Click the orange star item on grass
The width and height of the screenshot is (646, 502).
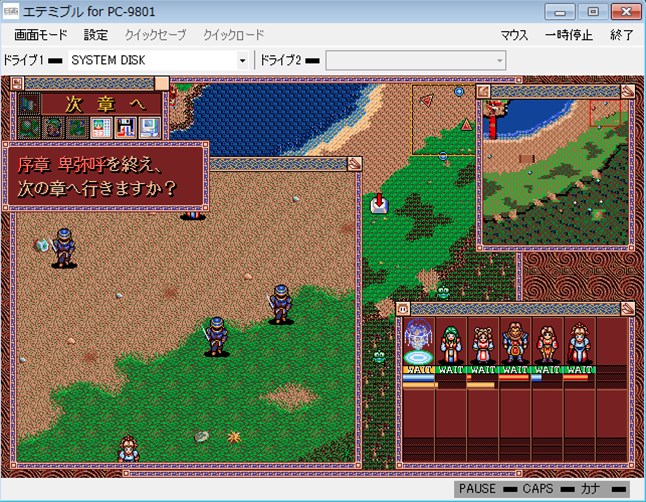[x=234, y=437]
